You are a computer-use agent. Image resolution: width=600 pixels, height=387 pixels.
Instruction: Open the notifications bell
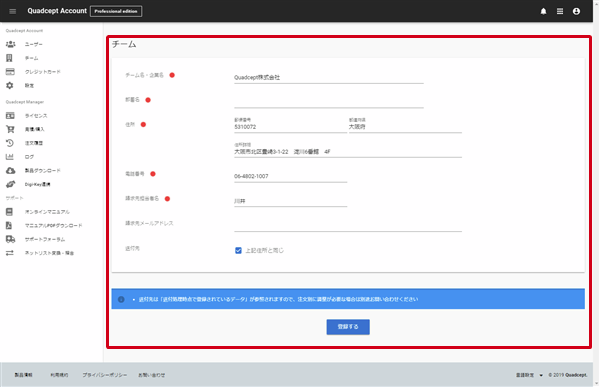(543, 11)
